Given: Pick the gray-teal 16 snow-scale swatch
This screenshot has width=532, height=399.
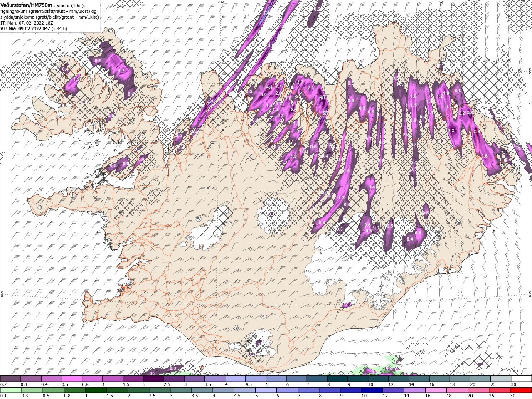Looking at the screenshot, I should pyautogui.click(x=440, y=379).
